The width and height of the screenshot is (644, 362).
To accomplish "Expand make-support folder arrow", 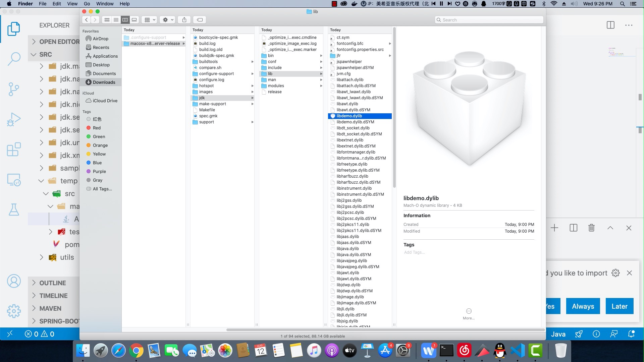I will tap(252, 104).
